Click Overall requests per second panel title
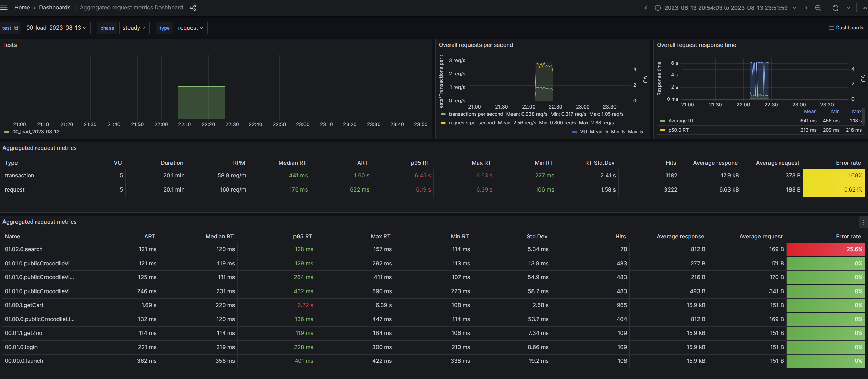This screenshot has height=379, width=868. click(476, 45)
